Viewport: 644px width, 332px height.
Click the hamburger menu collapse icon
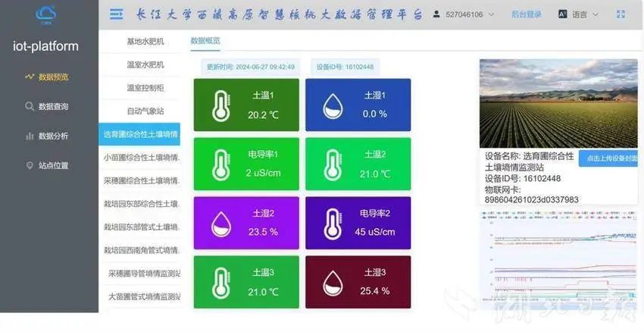(116, 14)
